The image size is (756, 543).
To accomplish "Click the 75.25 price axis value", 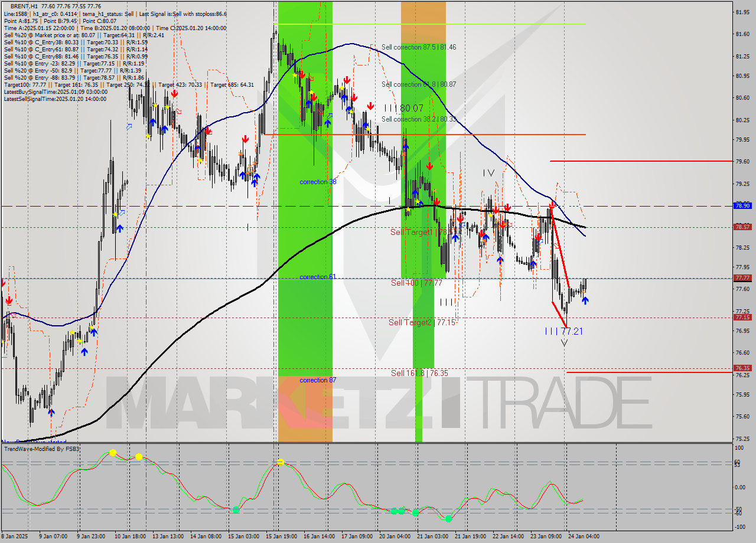I will coord(742,439).
